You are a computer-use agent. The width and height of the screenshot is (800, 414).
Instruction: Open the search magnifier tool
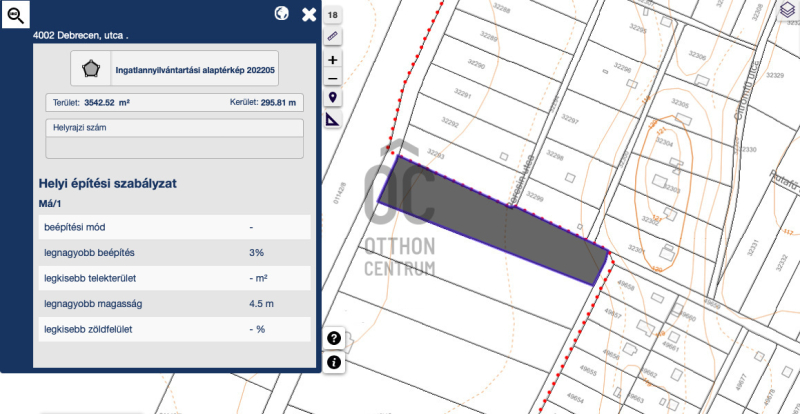click(17, 14)
